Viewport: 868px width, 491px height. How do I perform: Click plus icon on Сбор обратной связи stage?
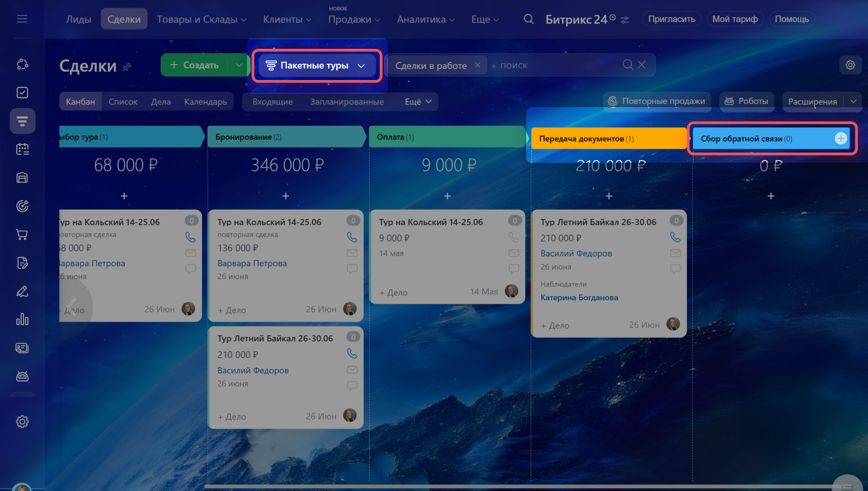coord(840,138)
